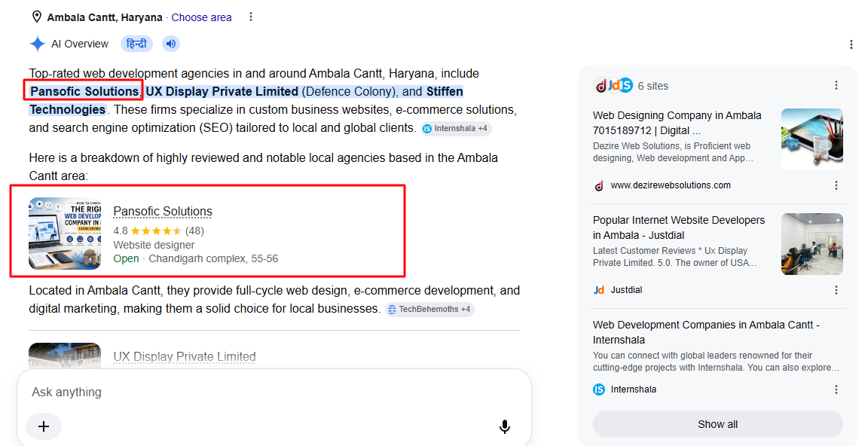
Task: Click the Show all sources button
Action: click(x=718, y=424)
